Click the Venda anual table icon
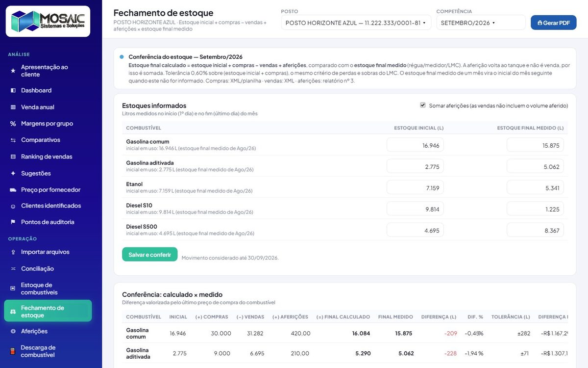The height and width of the screenshot is (368, 588). [x=13, y=107]
